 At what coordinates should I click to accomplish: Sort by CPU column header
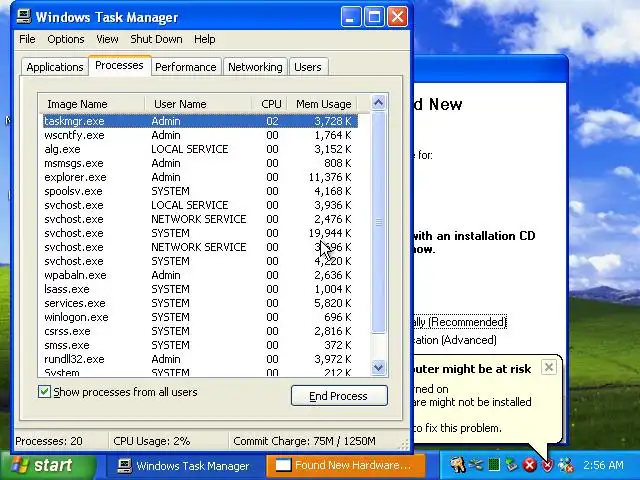pyautogui.click(x=269, y=104)
